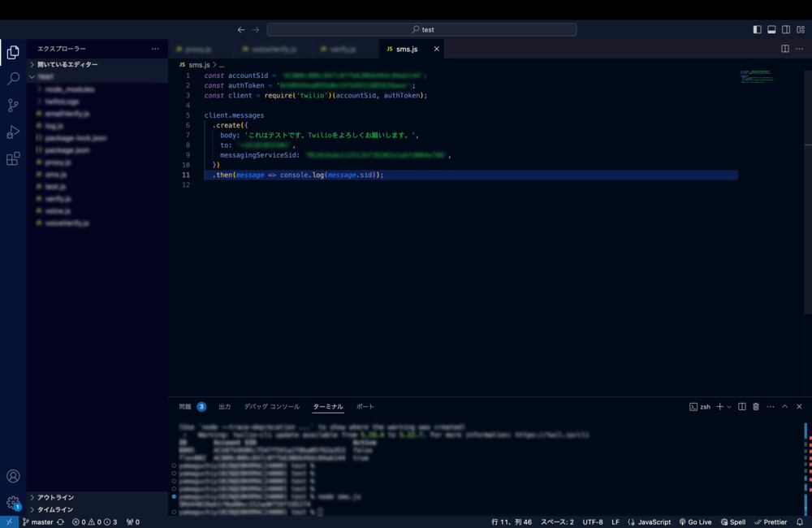The width and height of the screenshot is (812, 528).
Task: Split the editor to the right
Action: [x=785, y=49]
